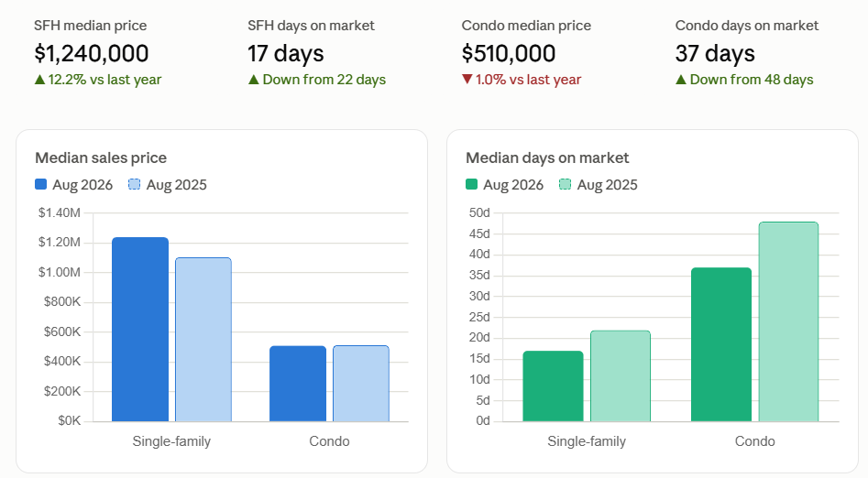Click the 35d axis tick label
Viewport: 868px width, 478px height.
coord(479,276)
